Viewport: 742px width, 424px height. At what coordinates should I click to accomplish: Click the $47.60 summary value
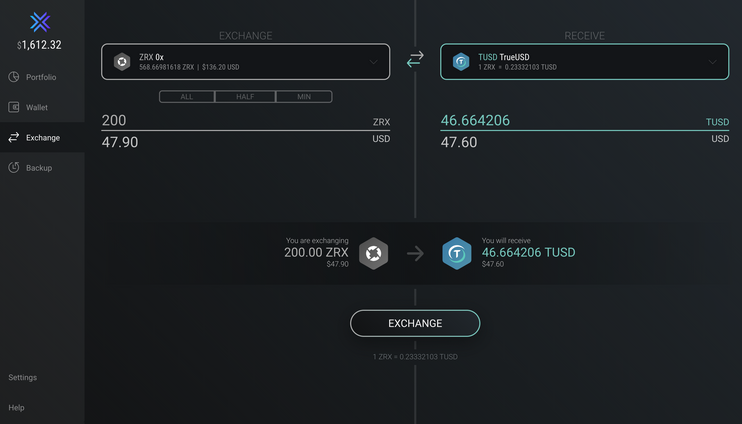coord(493,264)
